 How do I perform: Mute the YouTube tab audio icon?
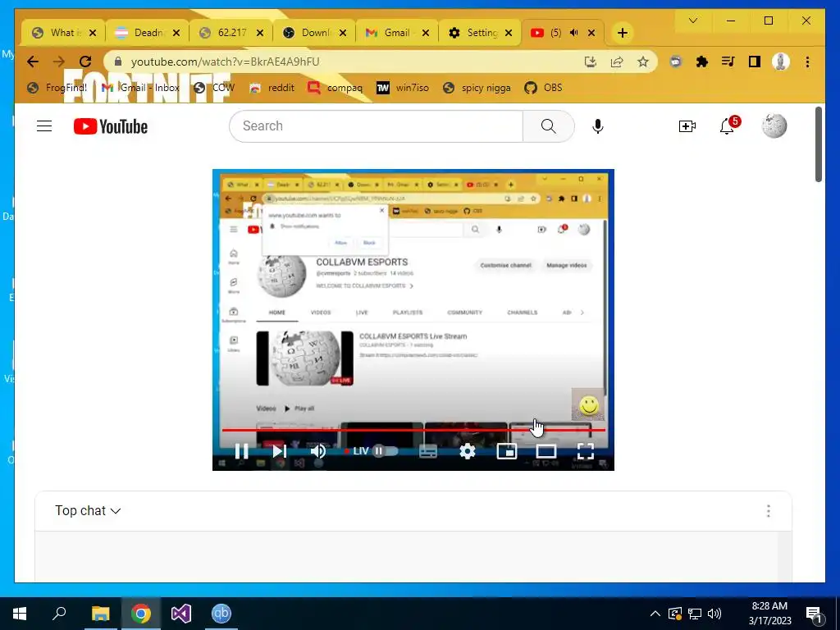(573, 33)
